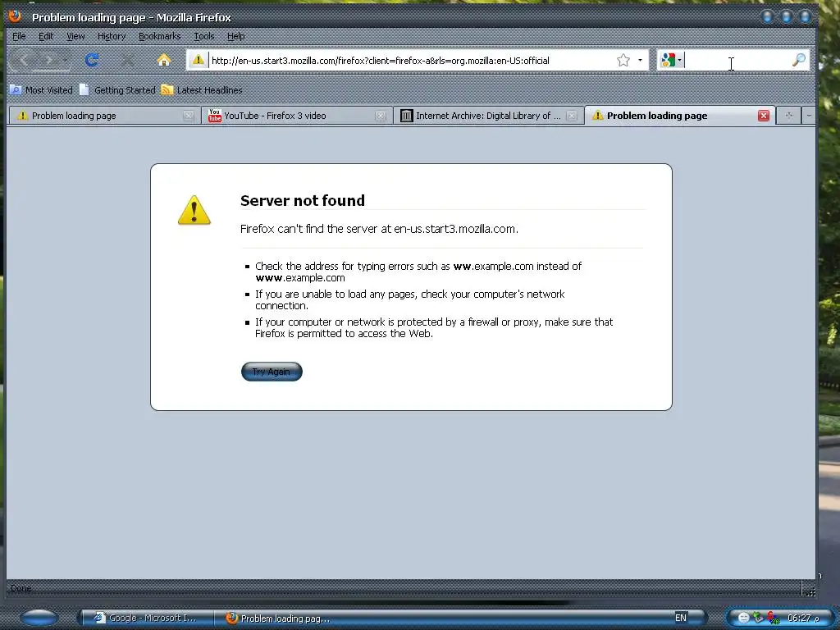Click the red tray icon near clock
Image resolution: width=840 pixels, height=630 pixels.
pos(772,618)
